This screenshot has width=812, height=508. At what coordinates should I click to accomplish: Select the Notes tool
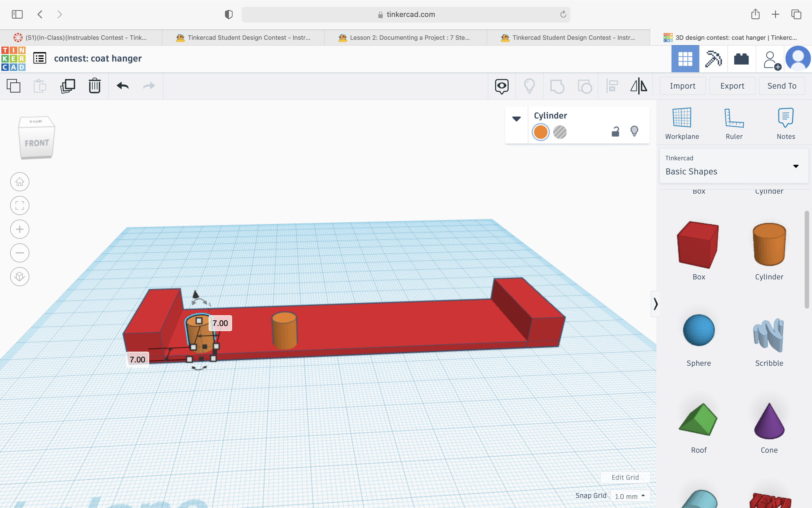[x=786, y=124]
